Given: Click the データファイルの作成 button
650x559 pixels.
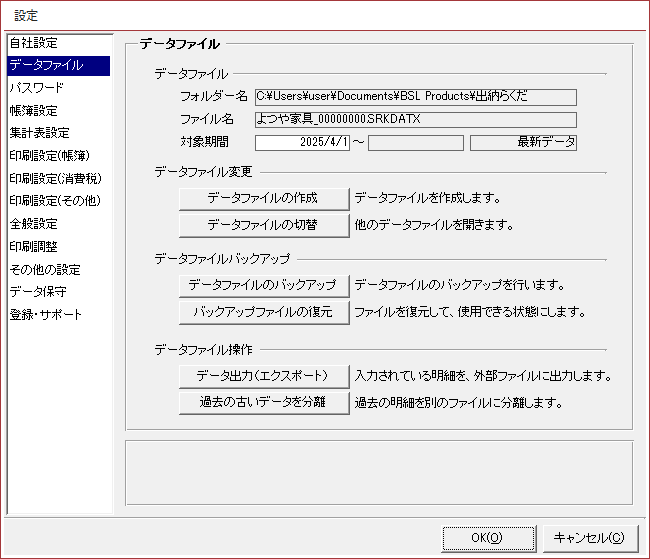Looking at the screenshot, I should pos(263,198).
